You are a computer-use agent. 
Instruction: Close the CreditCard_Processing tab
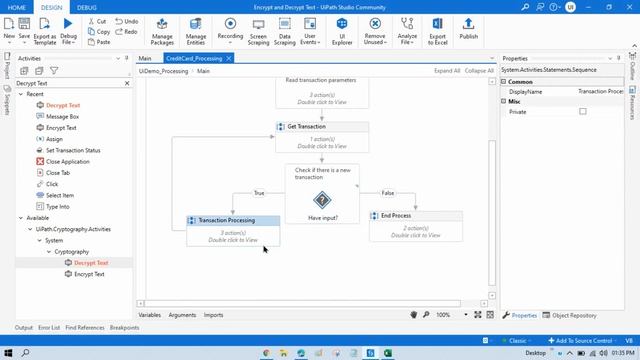tap(229, 58)
